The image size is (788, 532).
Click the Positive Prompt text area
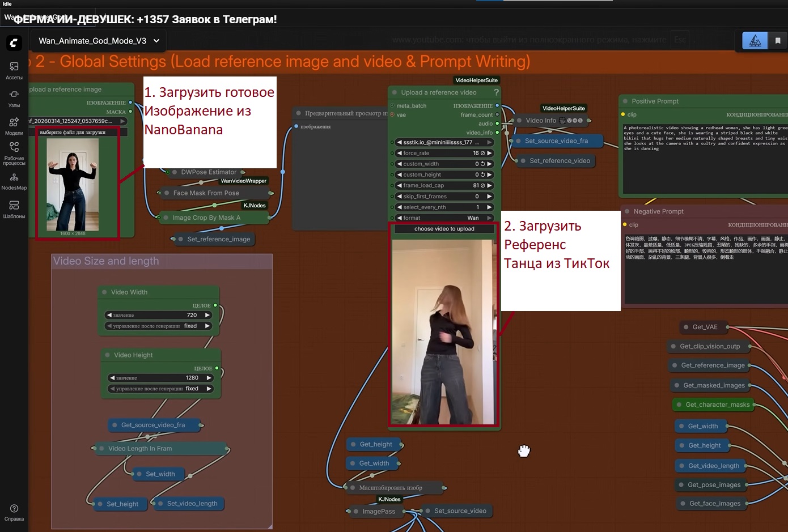[x=705, y=159]
